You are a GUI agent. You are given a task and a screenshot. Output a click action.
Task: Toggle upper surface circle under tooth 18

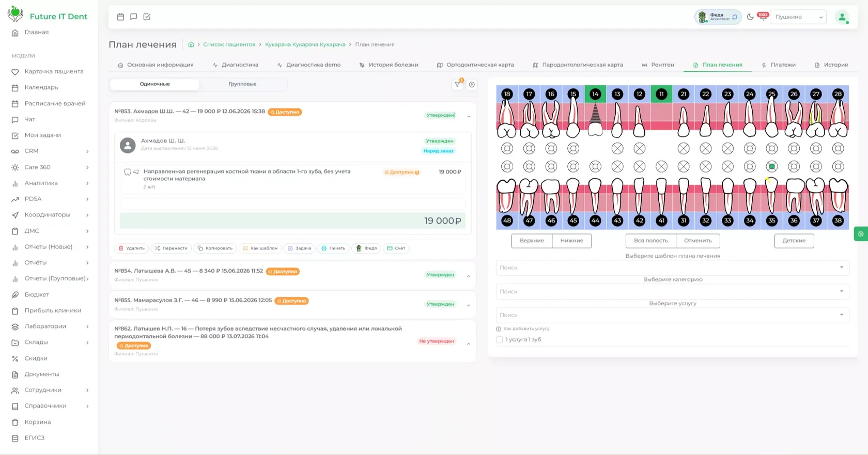click(507, 149)
